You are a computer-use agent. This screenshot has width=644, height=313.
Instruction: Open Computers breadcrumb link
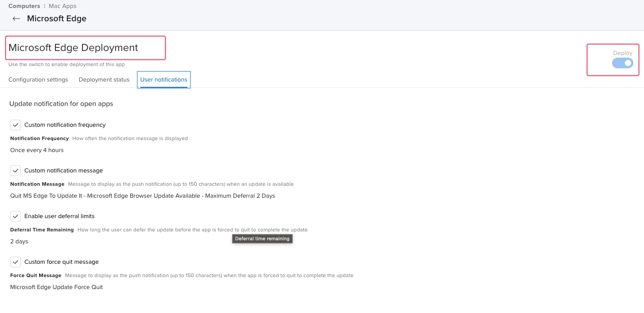[x=24, y=6]
